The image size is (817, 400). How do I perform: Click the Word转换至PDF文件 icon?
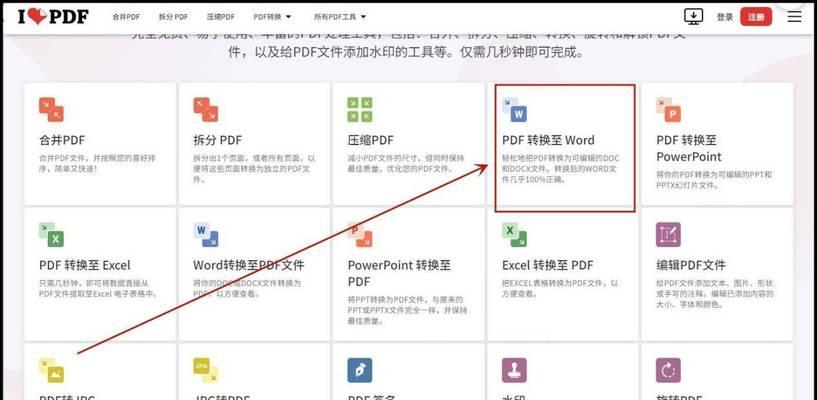pyautogui.click(x=205, y=234)
